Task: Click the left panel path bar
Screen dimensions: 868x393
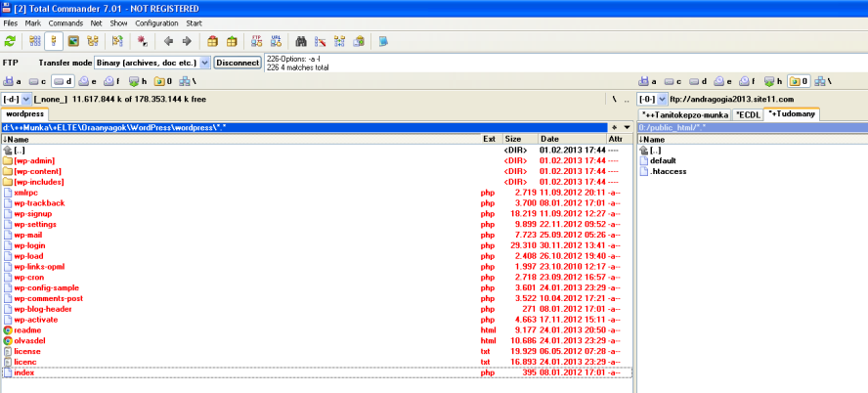Action: pos(304,128)
